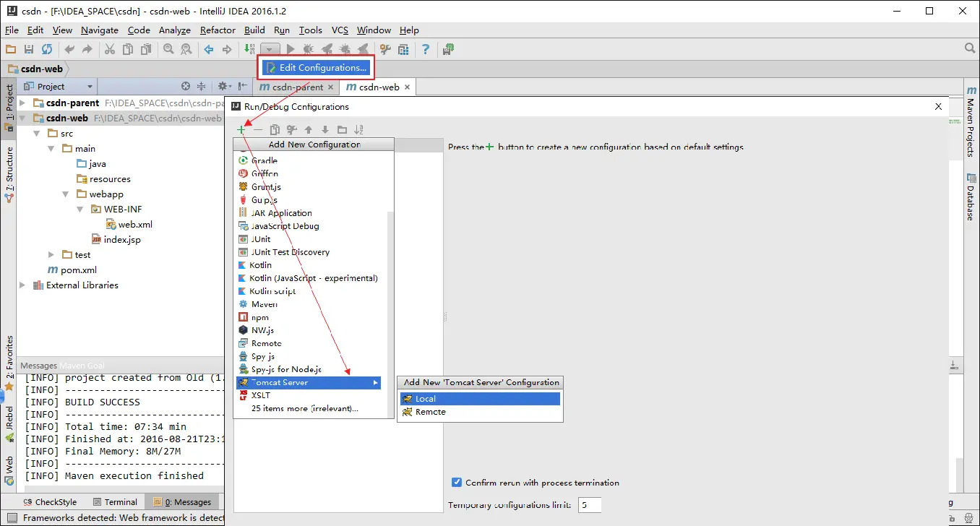980x526 pixels.
Task: Click the Open folder toolbar icon
Action: pyautogui.click(x=11, y=49)
